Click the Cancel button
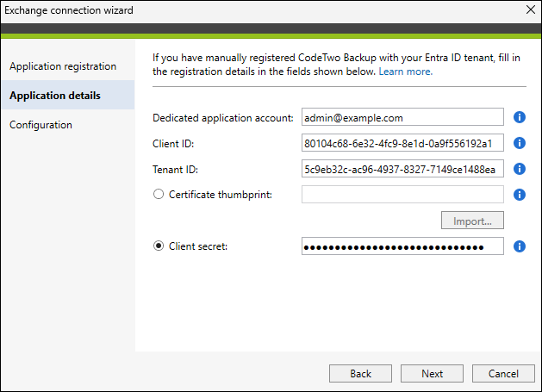The height and width of the screenshot is (392, 542). pyautogui.click(x=503, y=374)
